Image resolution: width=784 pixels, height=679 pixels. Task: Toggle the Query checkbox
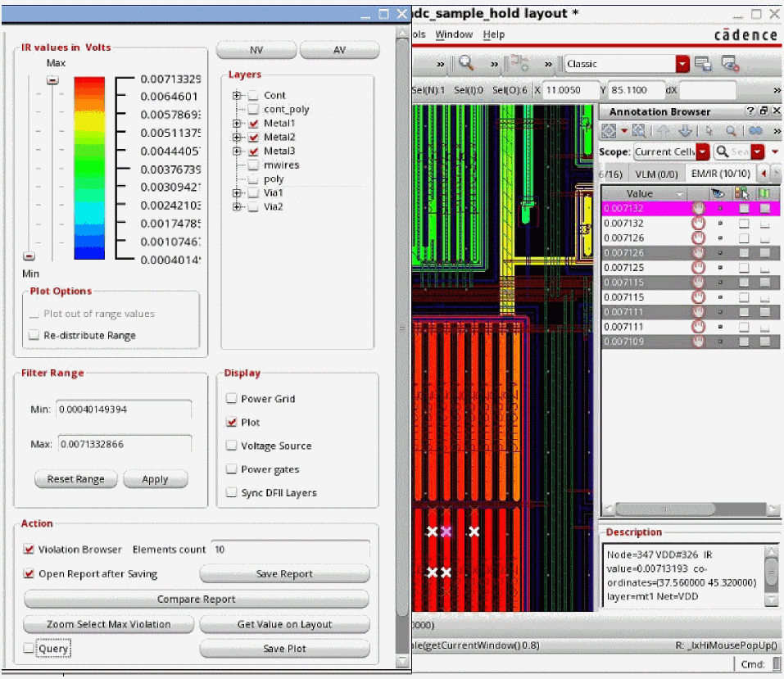pyautogui.click(x=30, y=649)
